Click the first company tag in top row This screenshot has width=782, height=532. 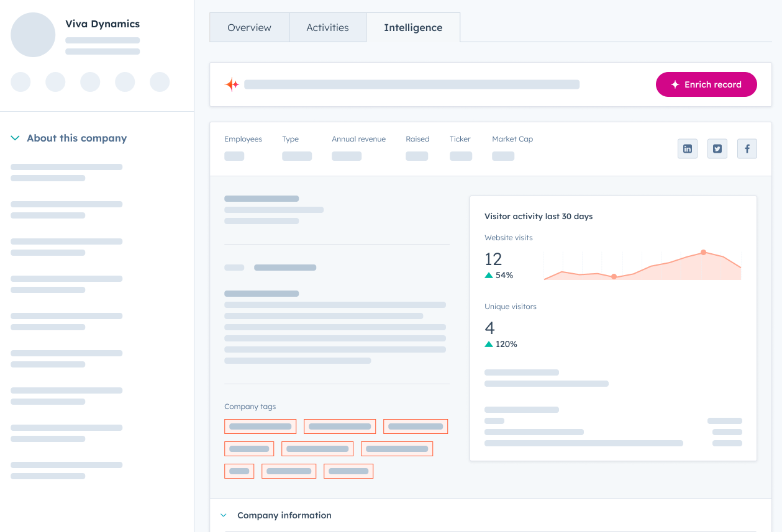pyautogui.click(x=260, y=426)
